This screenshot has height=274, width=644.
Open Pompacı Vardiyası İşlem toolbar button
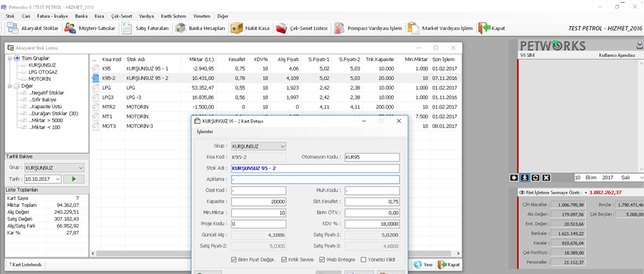368,28
